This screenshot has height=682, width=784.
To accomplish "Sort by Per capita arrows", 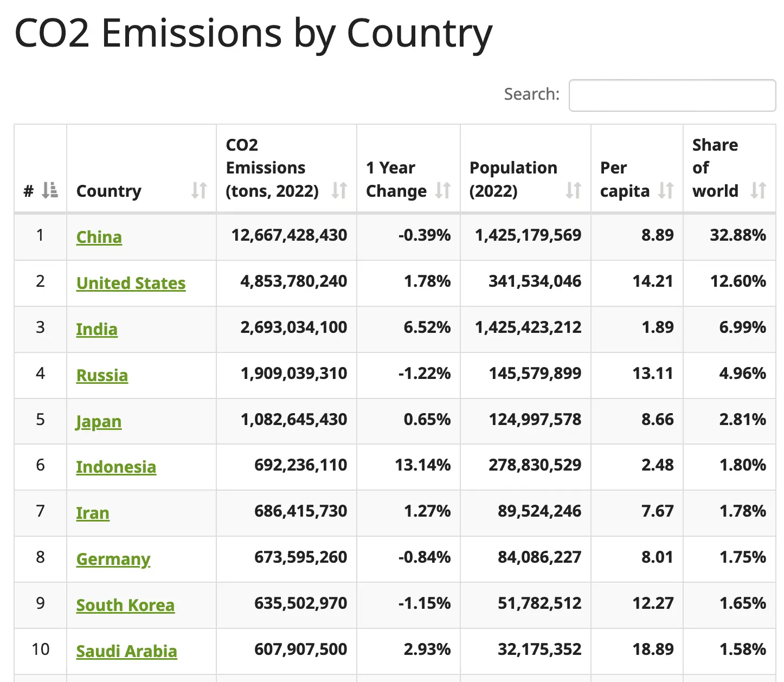I will click(666, 190).
